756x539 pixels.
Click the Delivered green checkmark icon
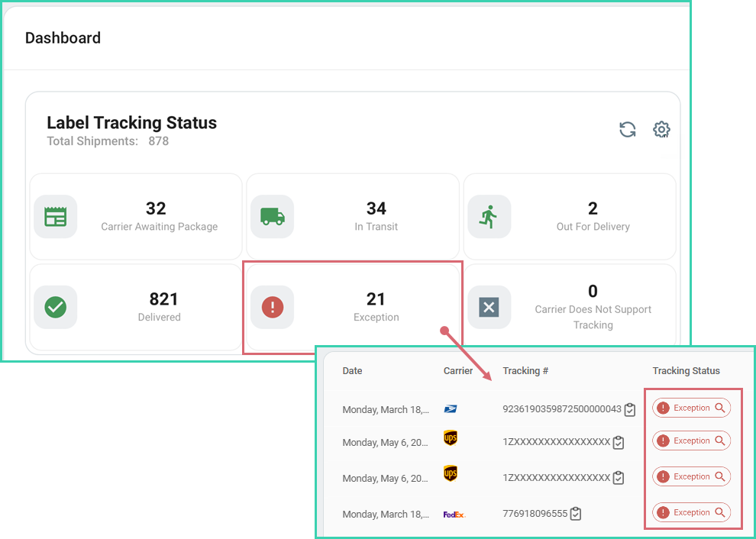[x=55, y=307]
